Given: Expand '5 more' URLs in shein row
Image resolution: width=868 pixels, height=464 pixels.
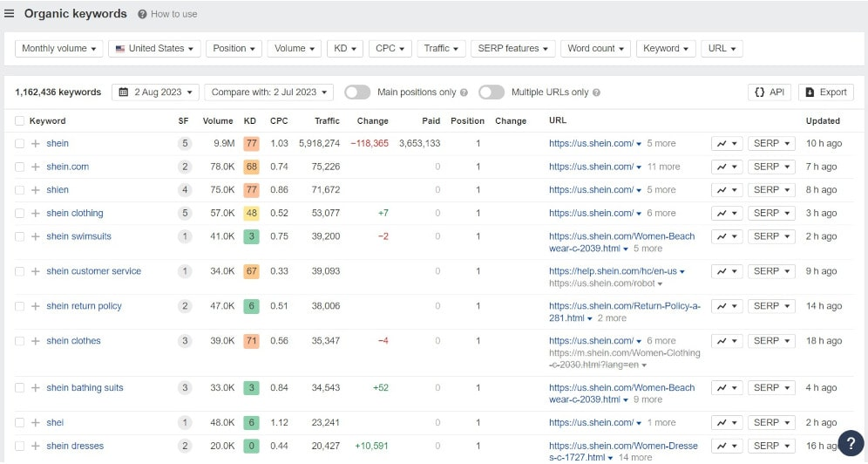Looking at the screenshot, I should [661, 143].
